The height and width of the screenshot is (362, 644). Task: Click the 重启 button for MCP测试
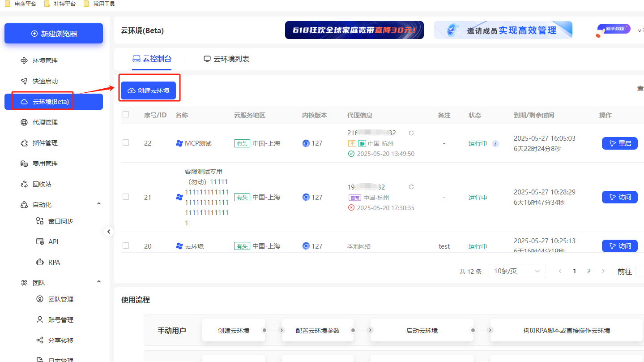(x=620, y=143)
